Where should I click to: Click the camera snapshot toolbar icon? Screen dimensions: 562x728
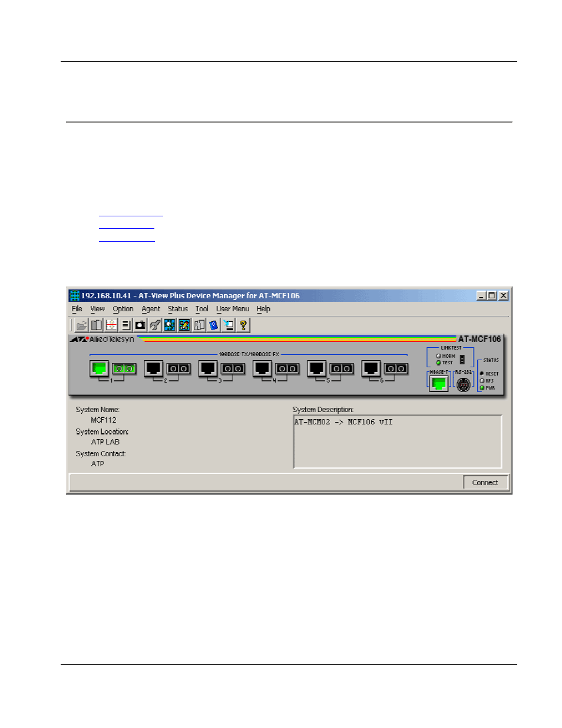pos(140,325)
